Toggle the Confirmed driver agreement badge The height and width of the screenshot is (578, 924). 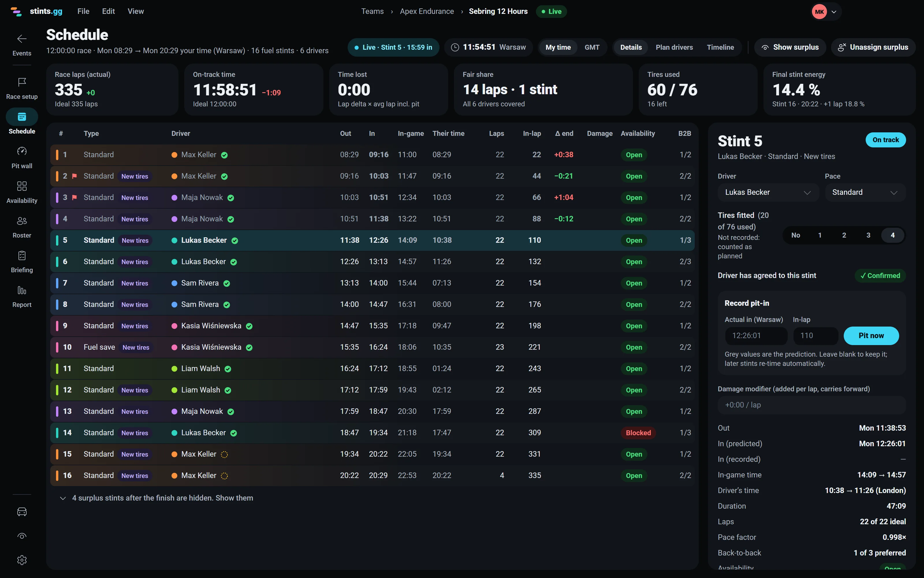click(x=880, y=276)
